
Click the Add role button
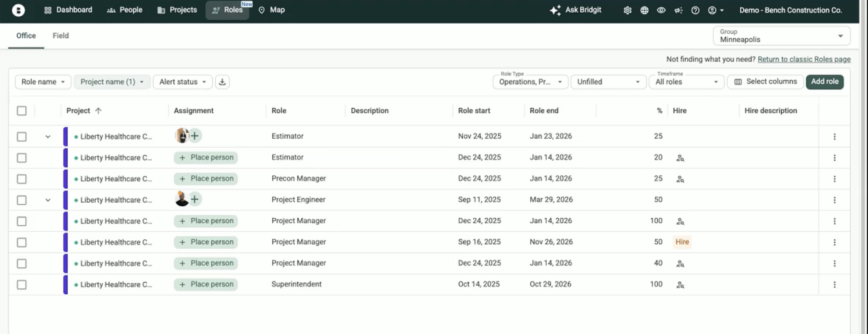point(824,81)
